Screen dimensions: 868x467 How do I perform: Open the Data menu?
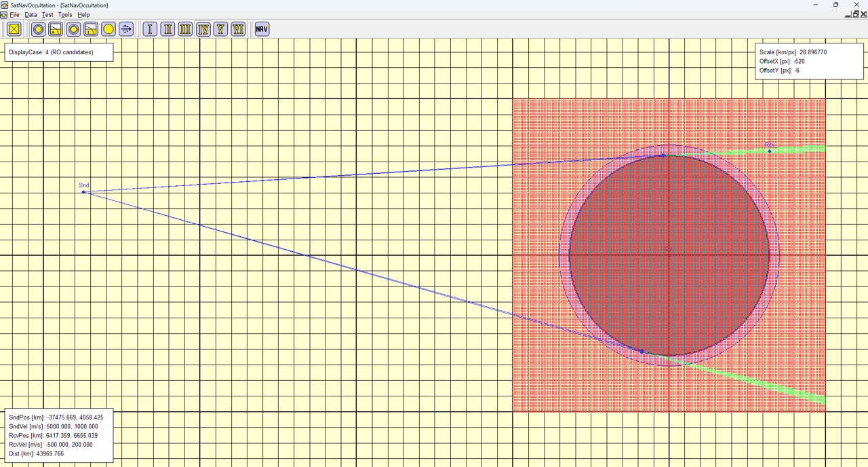click(x=31, y=14)
